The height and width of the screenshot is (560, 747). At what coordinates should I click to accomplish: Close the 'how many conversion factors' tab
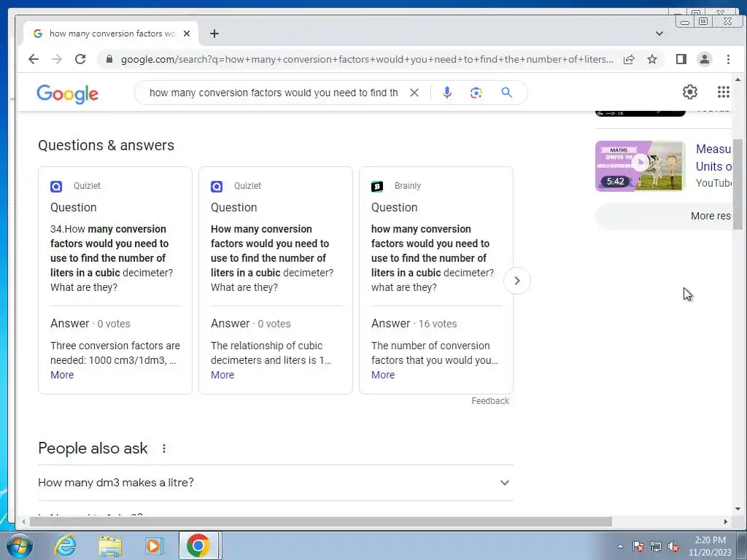pyautogui.click(x=187, y=34)
